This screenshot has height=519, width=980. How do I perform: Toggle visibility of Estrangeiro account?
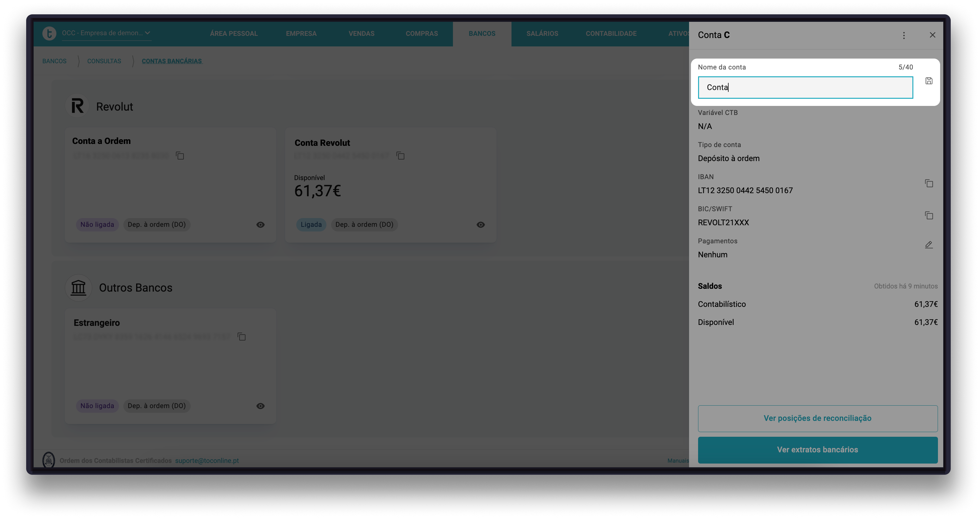[260, 406]
